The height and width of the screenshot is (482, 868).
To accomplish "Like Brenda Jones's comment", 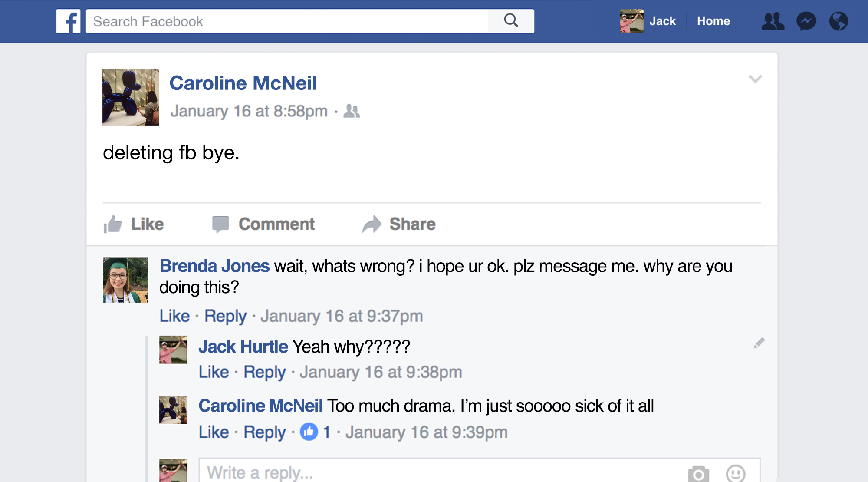I will click(174, 316).
